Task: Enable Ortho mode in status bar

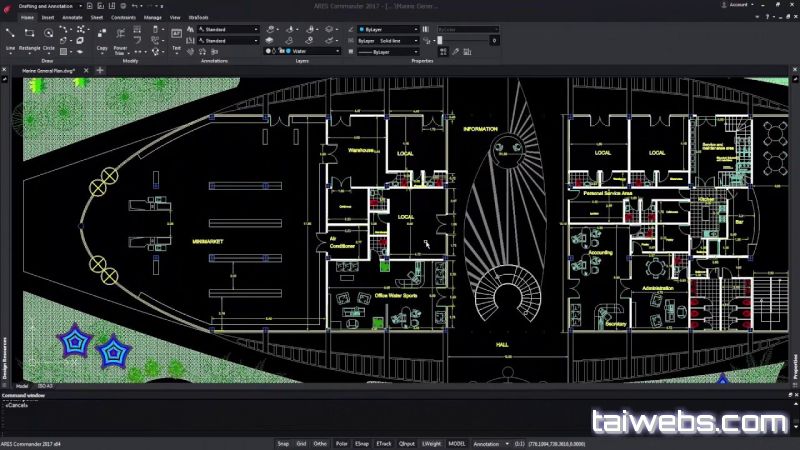Action: click(320, 442)
